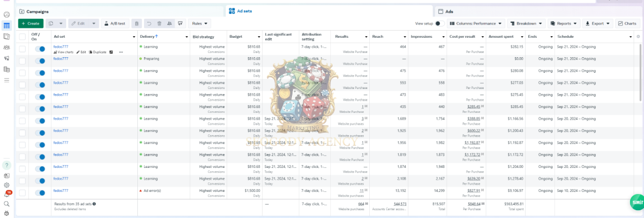This screenshot has width=644, height=218.
Task: Open the Help question mark icon
Action: (x=7, y=165)
